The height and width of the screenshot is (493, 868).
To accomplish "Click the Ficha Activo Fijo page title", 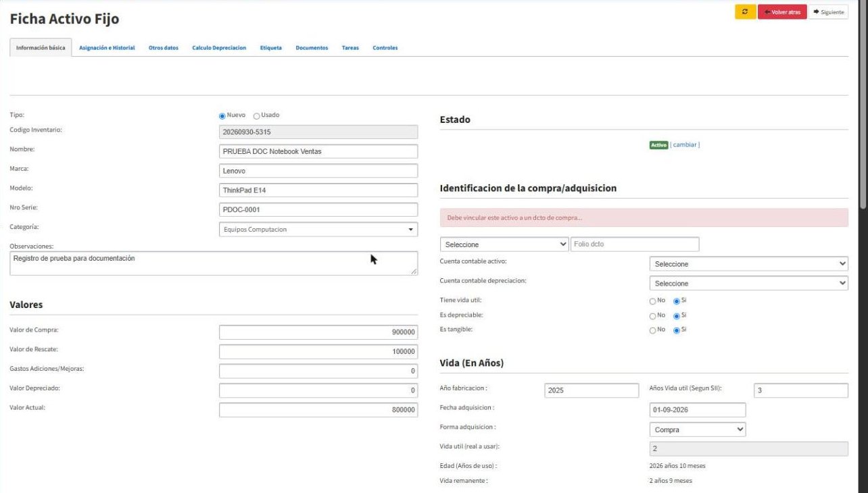I will click(x=64, y=20).
